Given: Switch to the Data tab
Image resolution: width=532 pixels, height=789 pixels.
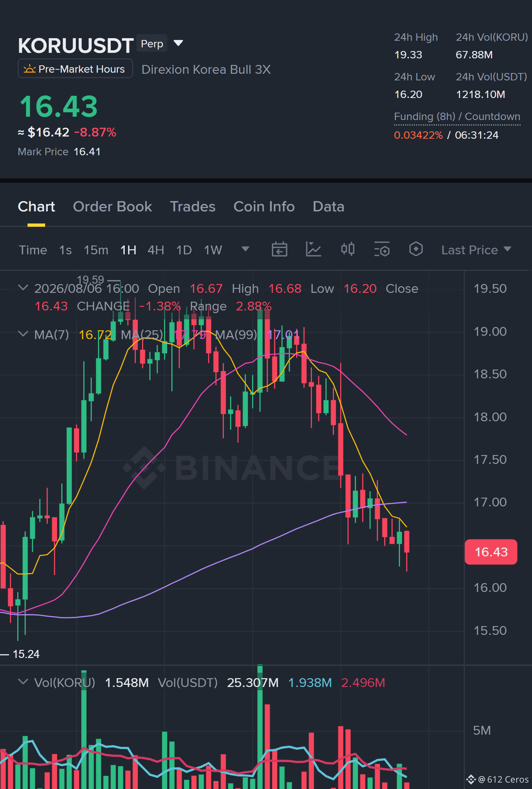Looking at the screenshot, I should coord(328,207).
